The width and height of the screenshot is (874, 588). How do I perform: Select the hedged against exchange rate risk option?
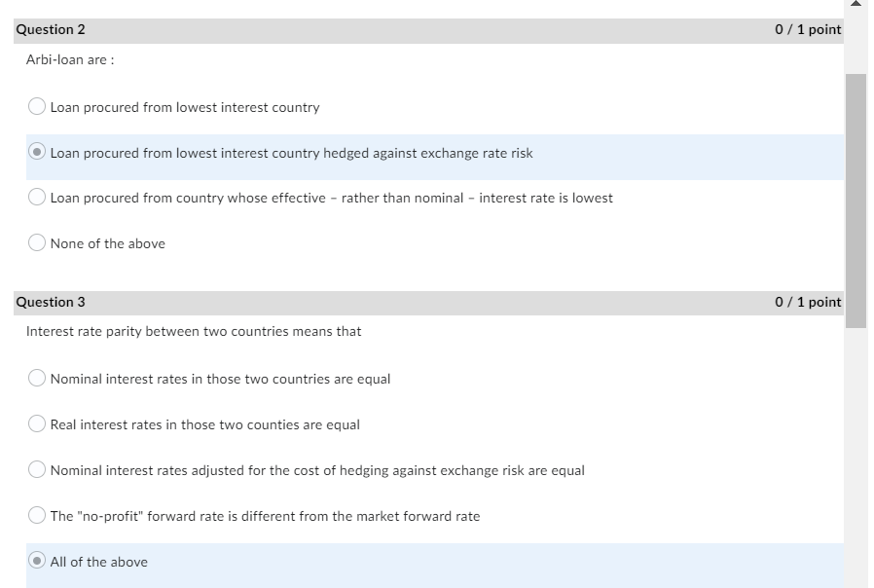[x=36, y=152]
